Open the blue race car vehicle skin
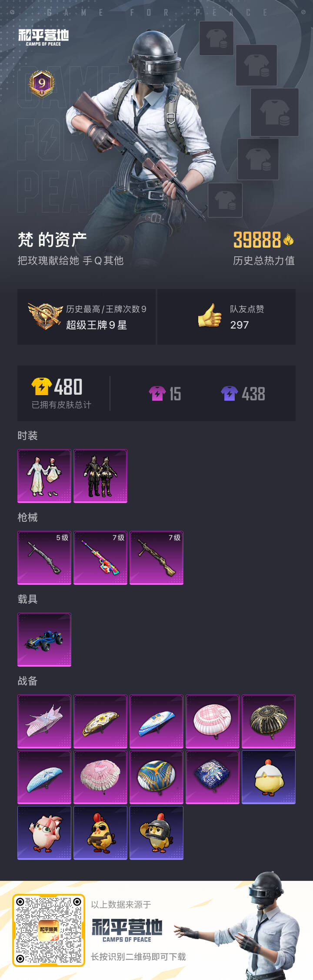The height and width of the screenshot is (980, 313). [x=44, y=640]
